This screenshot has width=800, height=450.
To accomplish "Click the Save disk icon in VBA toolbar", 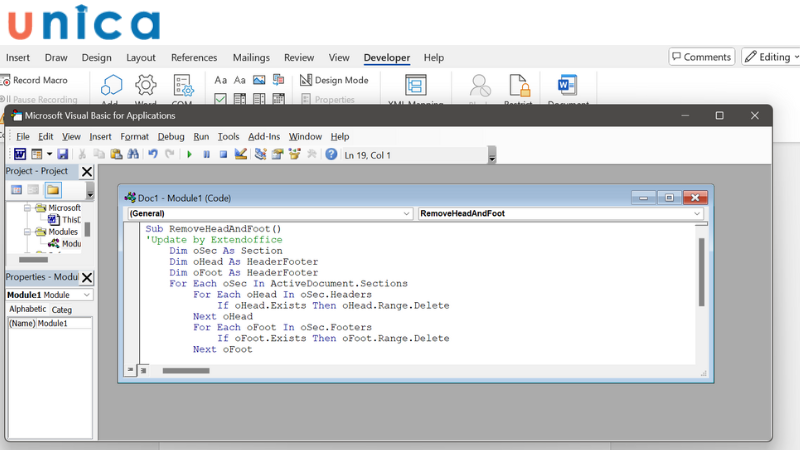I will point(63,154).
